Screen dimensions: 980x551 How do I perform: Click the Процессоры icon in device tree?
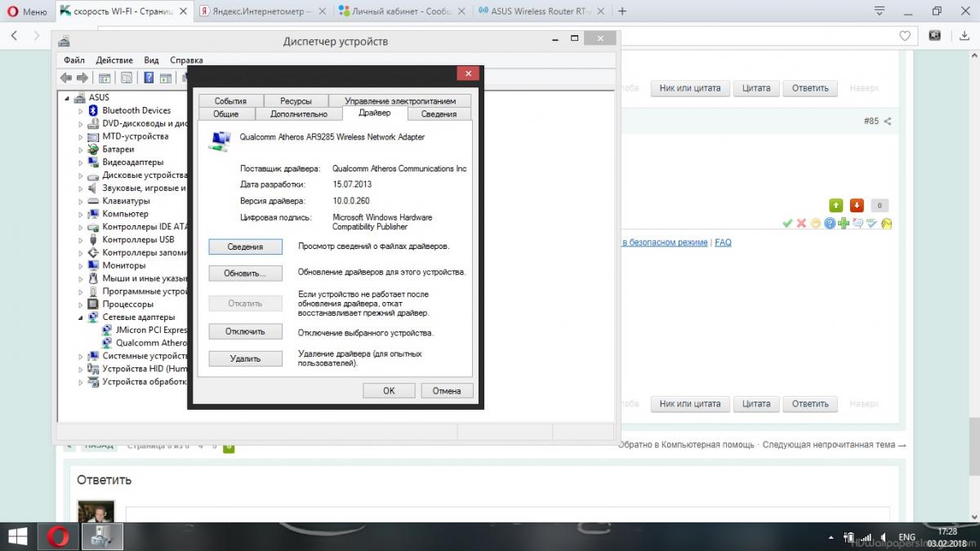tap(93, 304)
